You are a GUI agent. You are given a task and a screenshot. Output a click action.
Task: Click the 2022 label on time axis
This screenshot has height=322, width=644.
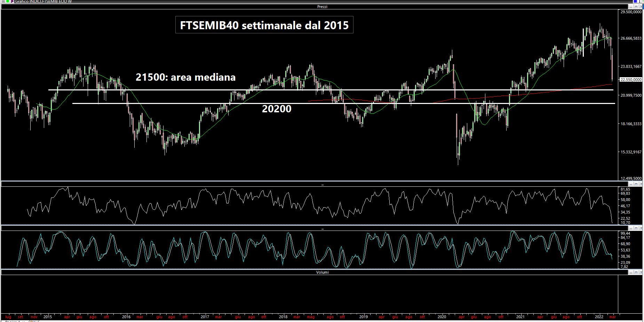pyautogui.click(x=599, y=317)
